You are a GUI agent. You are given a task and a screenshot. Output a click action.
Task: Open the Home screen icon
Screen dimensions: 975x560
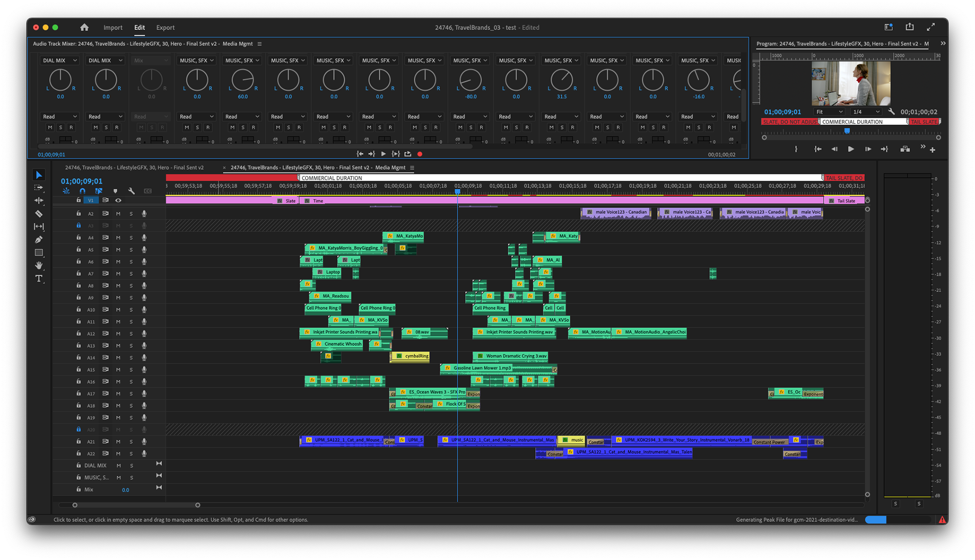[84, 27]
